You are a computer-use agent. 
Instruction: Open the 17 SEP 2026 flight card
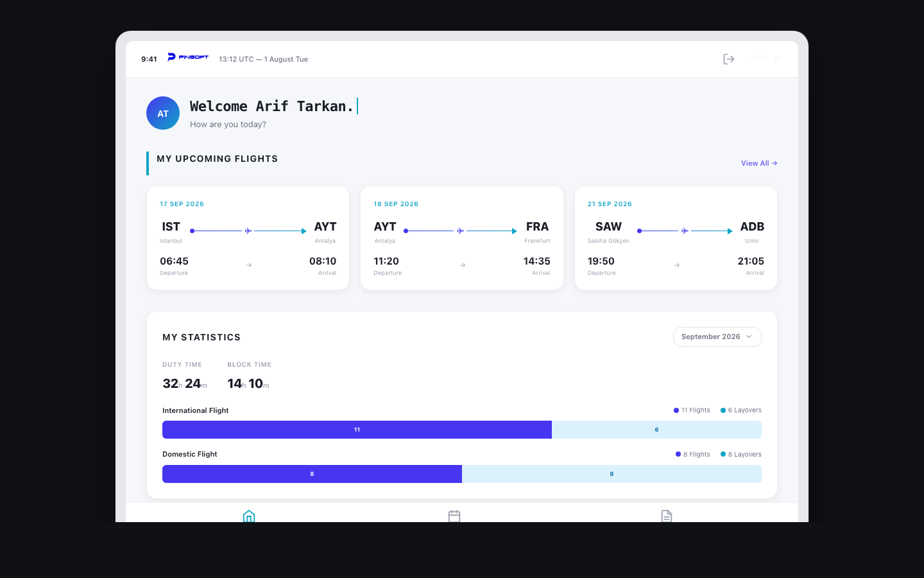(248, 238)
